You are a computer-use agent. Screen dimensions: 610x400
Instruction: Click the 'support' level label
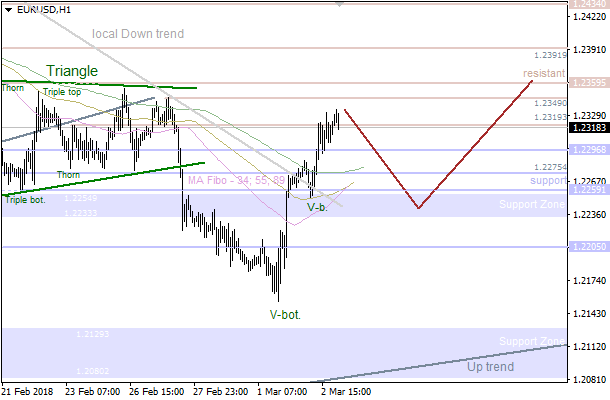click(548, 181)
